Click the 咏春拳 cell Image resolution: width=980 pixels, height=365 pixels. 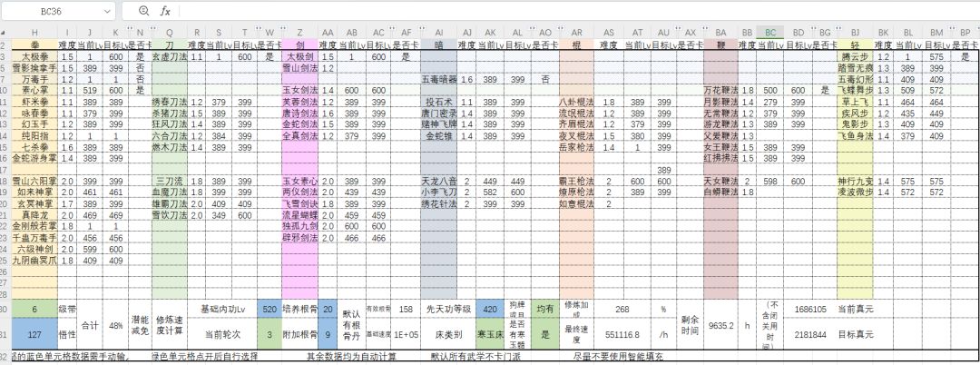point(34,113)
